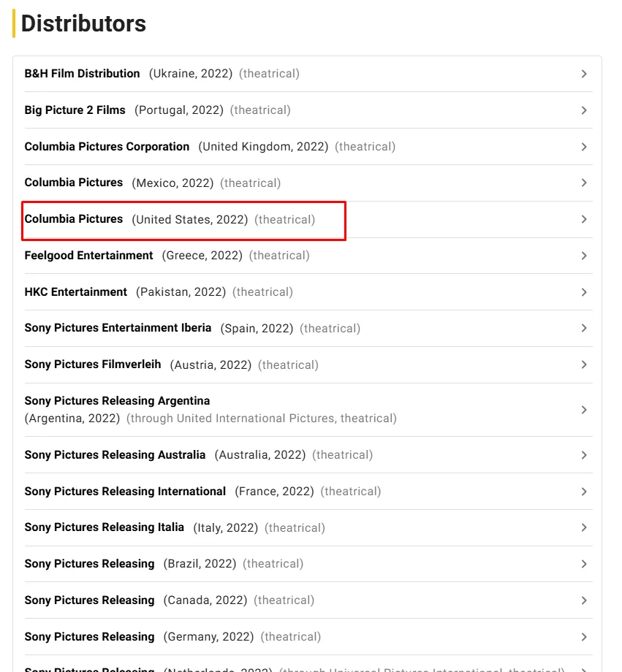
Task: Open Columbia Pictures United States entry
Action: click(x=73, y=219)
